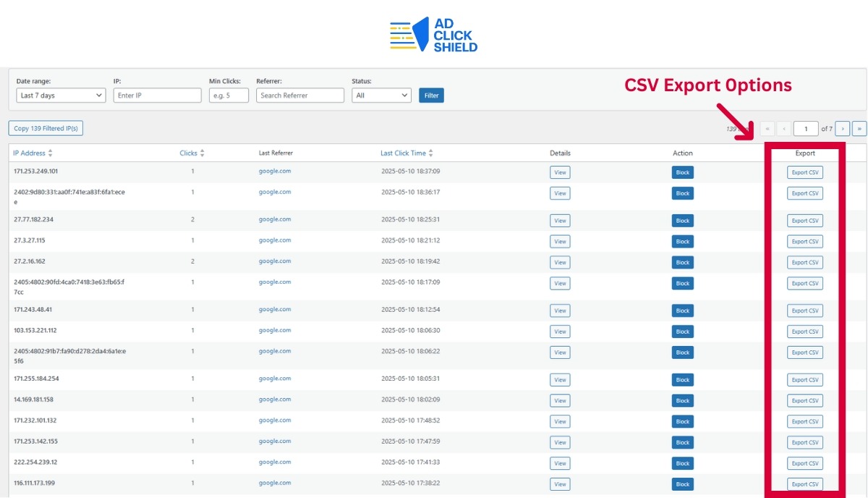
Task: Block IP 103.153.221.112
Action: (682, 332)
